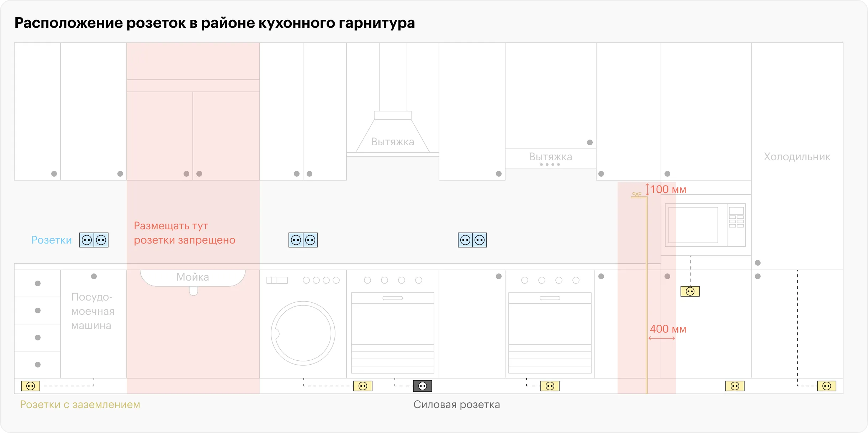Click the yellow socket at bottom-left corner
The width and height of the screenshot is (868, 433).
(x=31, y=386)
